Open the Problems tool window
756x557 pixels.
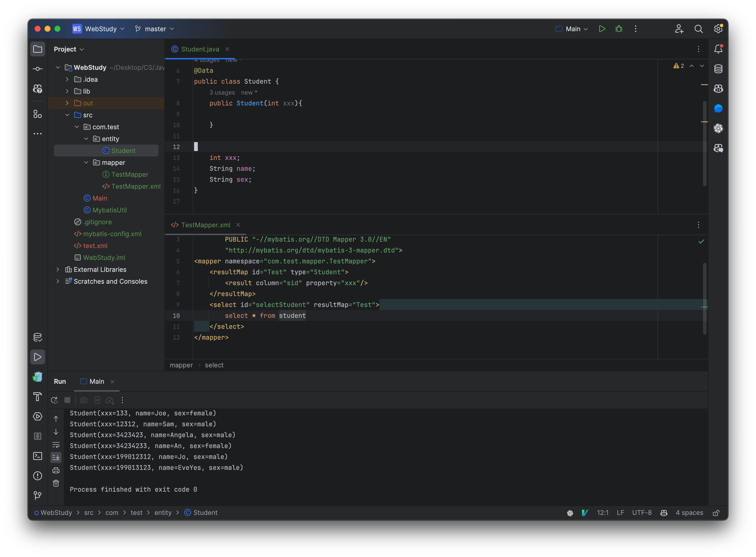[x=38, y=476]
